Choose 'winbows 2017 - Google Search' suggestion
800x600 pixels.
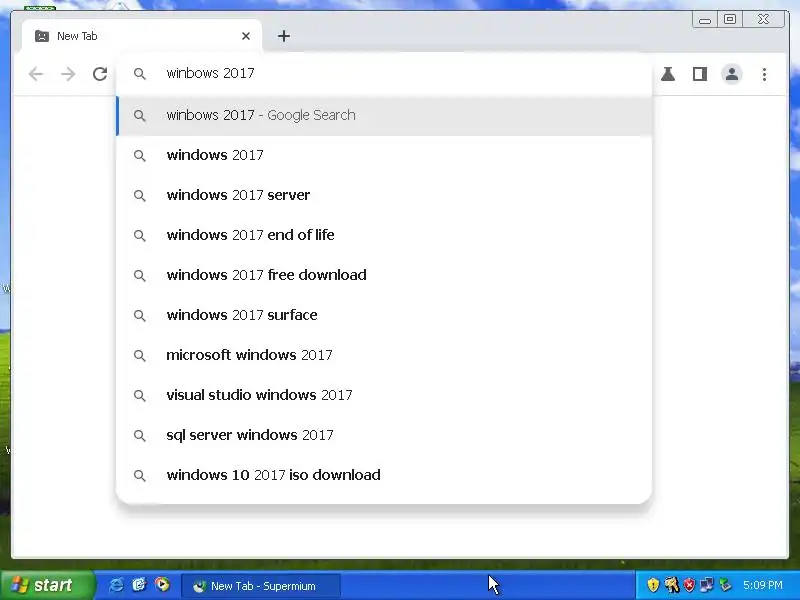384,115
